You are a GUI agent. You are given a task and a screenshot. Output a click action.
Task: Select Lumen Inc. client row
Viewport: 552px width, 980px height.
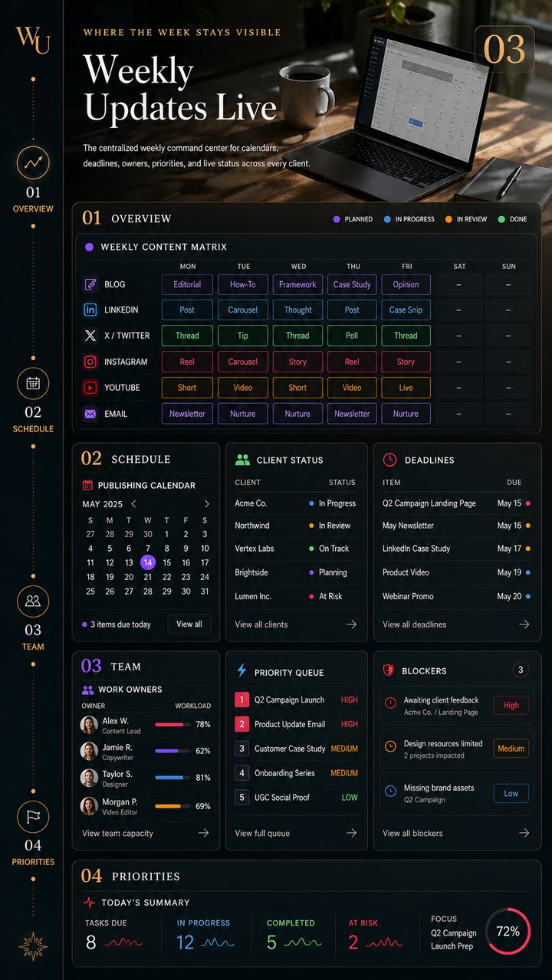coord(295,596)
